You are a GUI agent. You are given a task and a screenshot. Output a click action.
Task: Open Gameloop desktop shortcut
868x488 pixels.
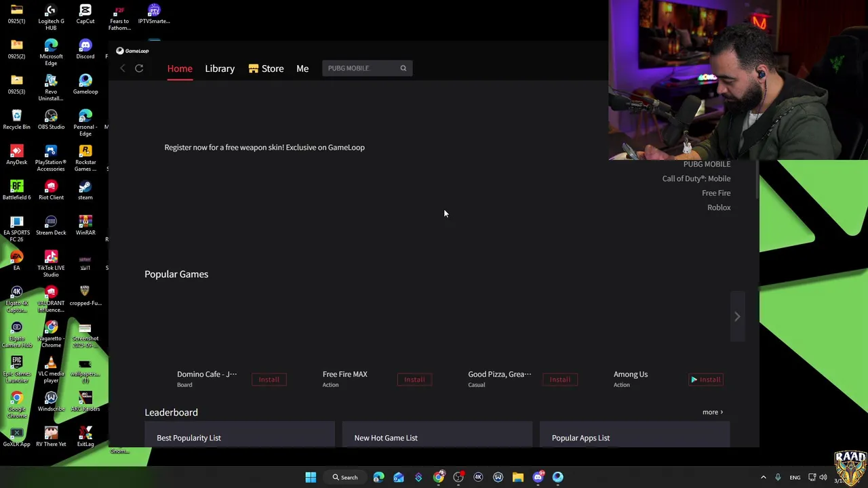[x=85, y=85]
